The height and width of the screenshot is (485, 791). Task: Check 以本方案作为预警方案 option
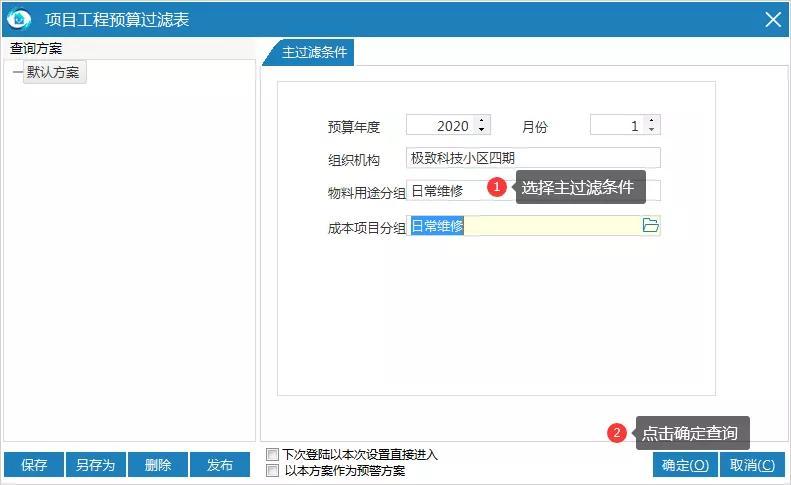click(272, 471)
